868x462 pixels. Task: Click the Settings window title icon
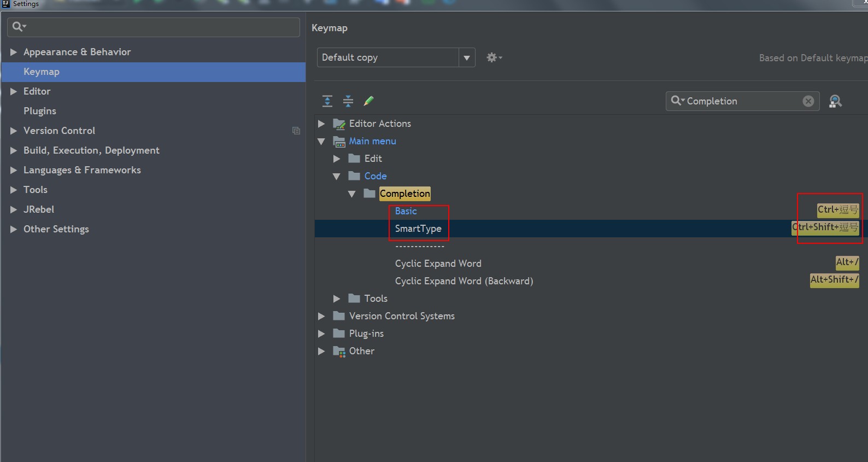(x=6, y=4)
